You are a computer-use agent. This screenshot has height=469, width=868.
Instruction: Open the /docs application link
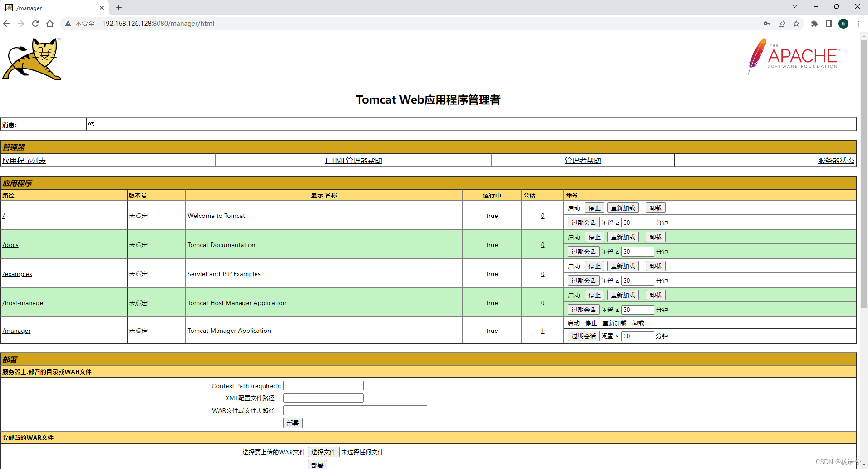point(10,245)
